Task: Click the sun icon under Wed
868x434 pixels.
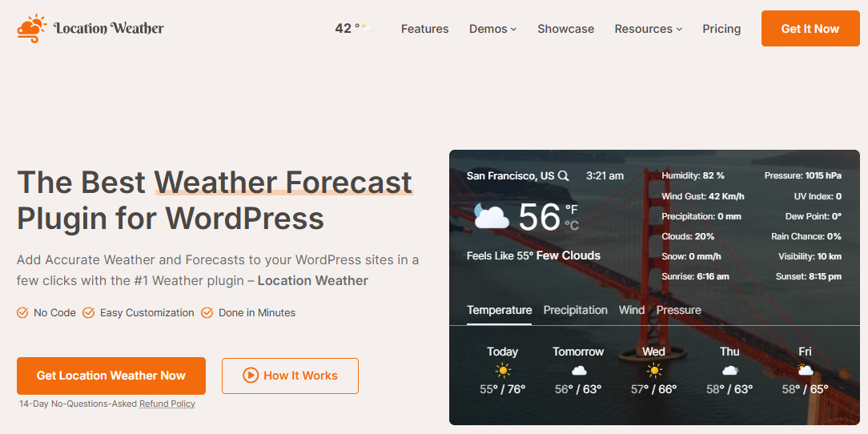Action: (x=653, y=370)
